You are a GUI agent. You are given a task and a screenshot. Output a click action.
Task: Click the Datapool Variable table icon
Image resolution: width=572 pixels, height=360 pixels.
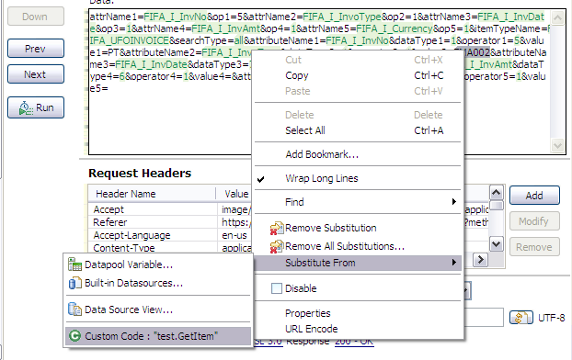(x=75, y=264)
